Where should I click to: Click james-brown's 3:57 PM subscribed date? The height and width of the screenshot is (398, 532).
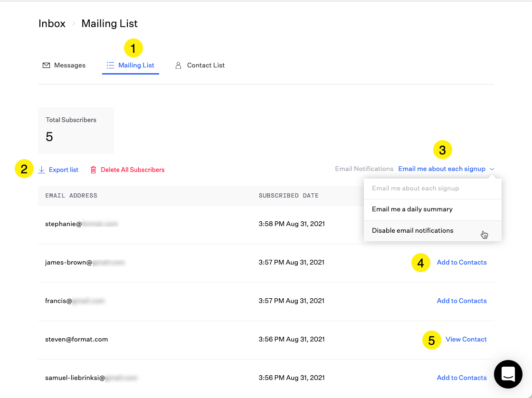292,262
